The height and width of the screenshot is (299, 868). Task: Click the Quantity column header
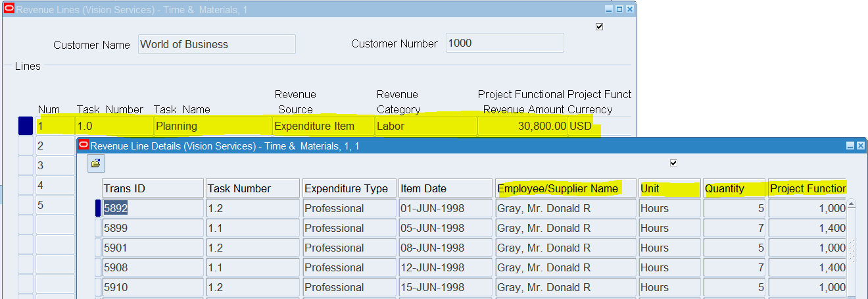click(x=734, y=188)
